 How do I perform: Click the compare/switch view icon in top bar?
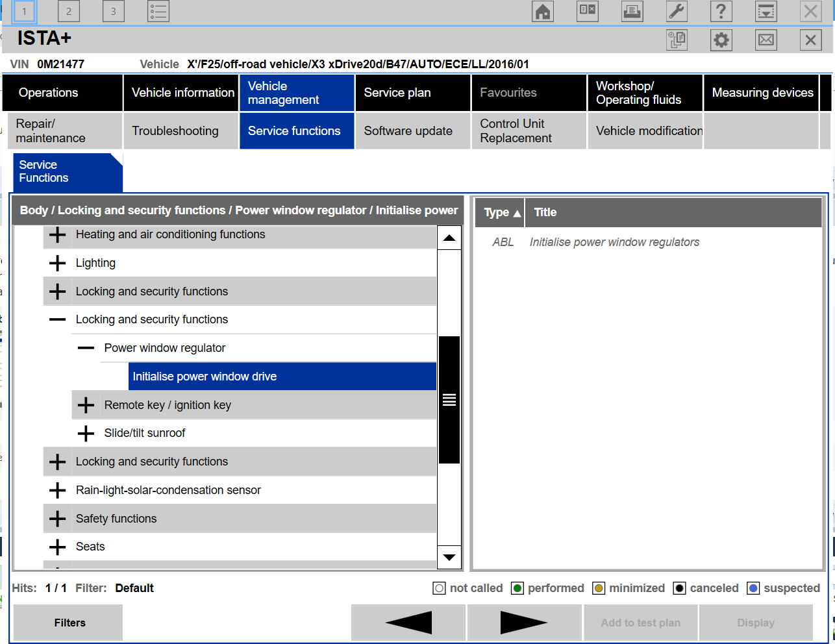588,11
